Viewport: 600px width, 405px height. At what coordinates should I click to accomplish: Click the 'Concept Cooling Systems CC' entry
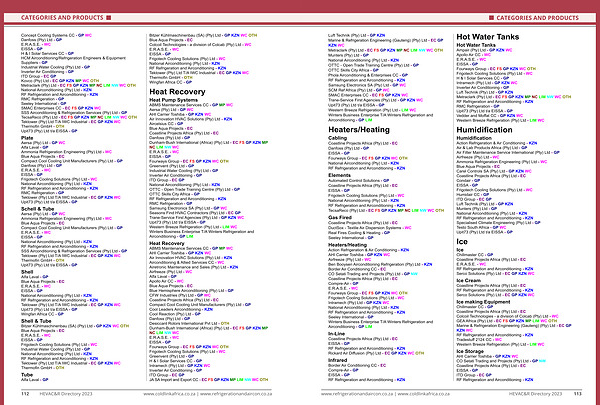coord(47,35)
